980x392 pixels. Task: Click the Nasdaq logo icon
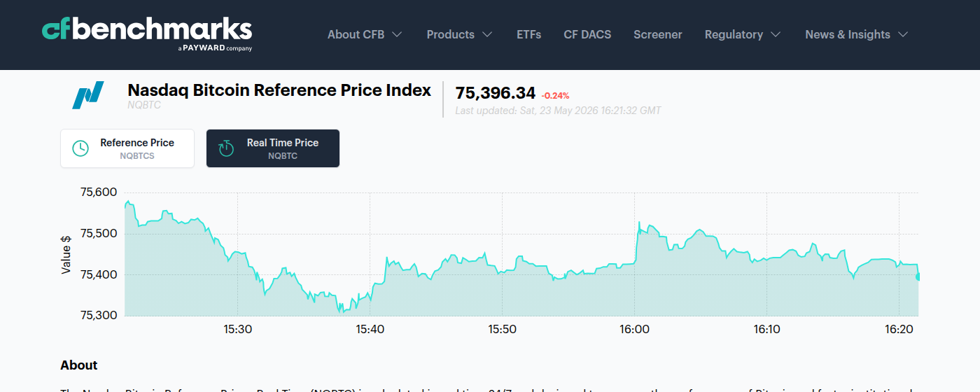[88, 95]
